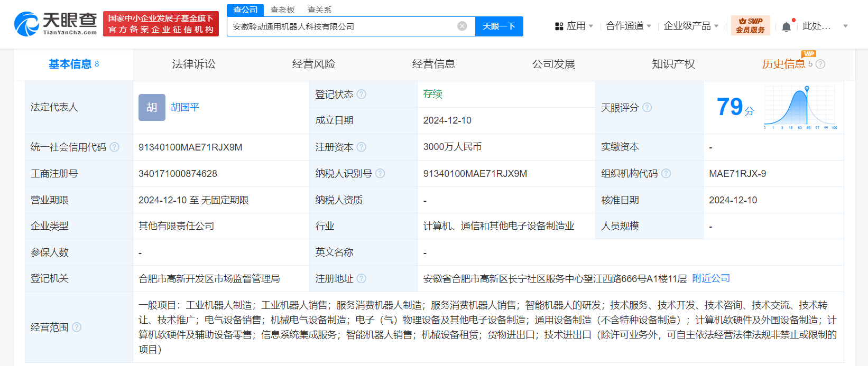Switch to the 查关系 search tab
This screenshot has height=366, width=868.
319,10
